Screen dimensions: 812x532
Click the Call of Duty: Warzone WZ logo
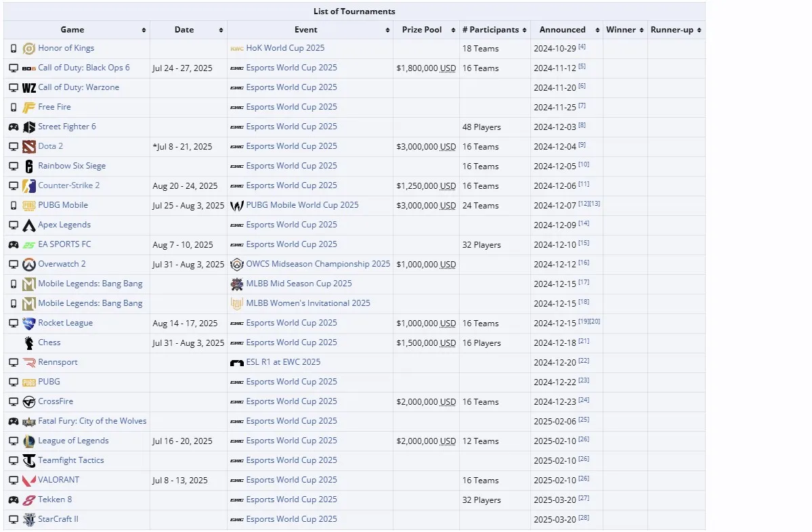29,88
